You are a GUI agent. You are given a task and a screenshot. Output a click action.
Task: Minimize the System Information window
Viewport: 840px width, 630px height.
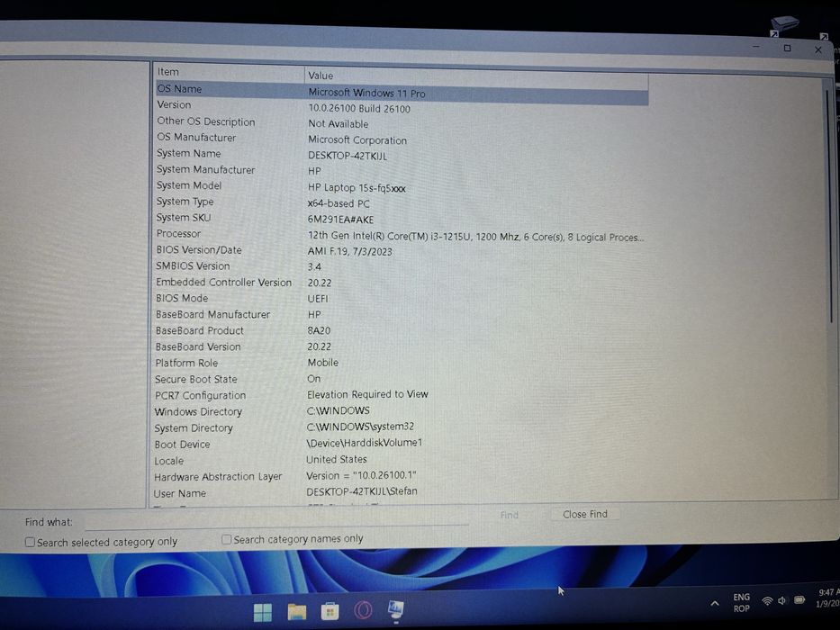756,47
